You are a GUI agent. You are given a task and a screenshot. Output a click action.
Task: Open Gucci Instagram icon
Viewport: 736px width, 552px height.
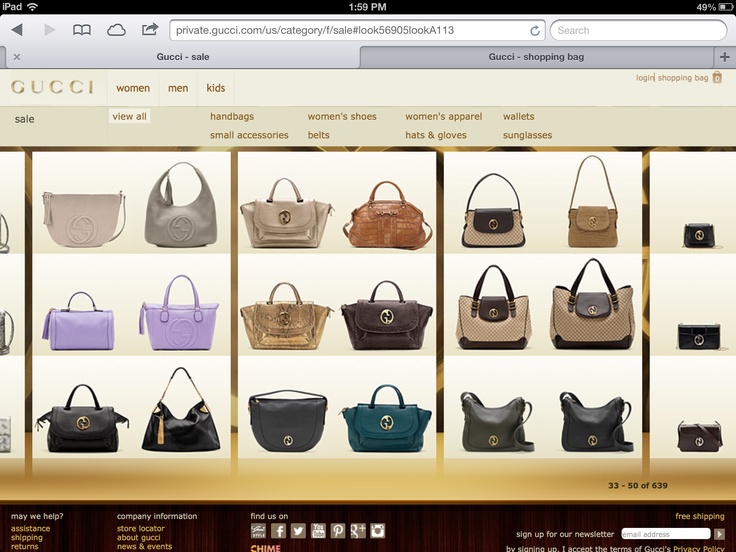[378, 531]
